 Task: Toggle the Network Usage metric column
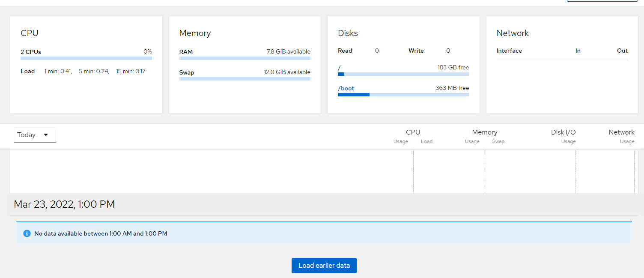tap(627, 141)
